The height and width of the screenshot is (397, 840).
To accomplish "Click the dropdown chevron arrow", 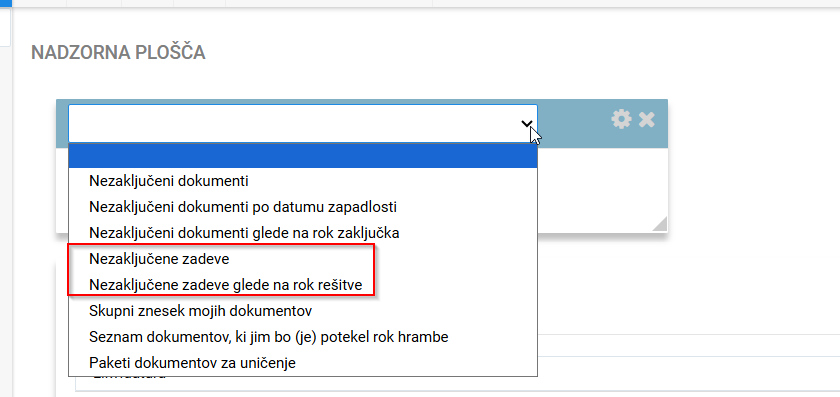I will 526,124.
